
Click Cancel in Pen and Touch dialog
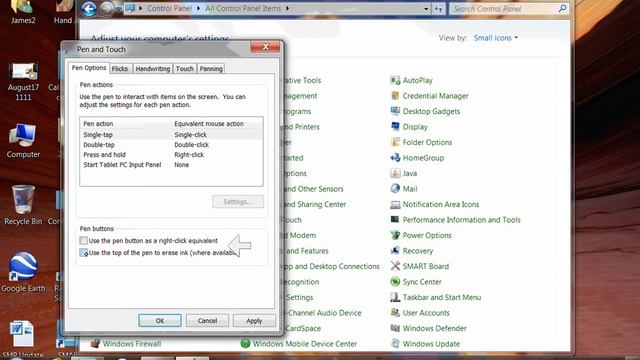click(x=207, y=321)
